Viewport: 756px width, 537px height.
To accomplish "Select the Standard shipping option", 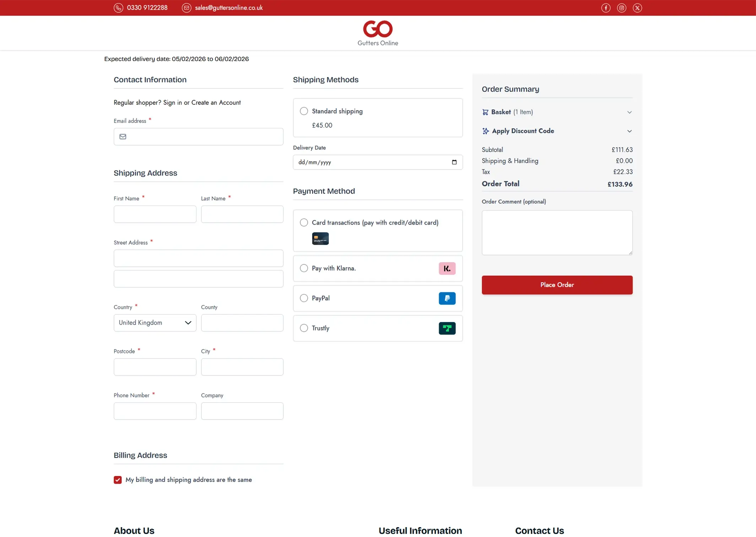I will tap(304, 111).
